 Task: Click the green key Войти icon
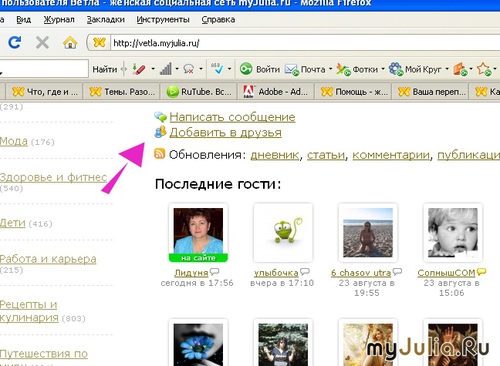(x=246, y=69)
